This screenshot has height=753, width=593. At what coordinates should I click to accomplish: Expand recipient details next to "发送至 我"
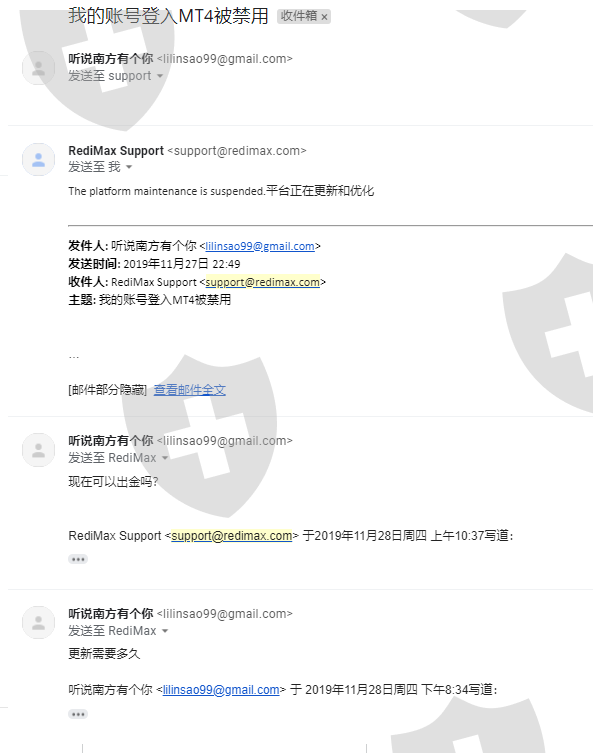tap(129, 167)
